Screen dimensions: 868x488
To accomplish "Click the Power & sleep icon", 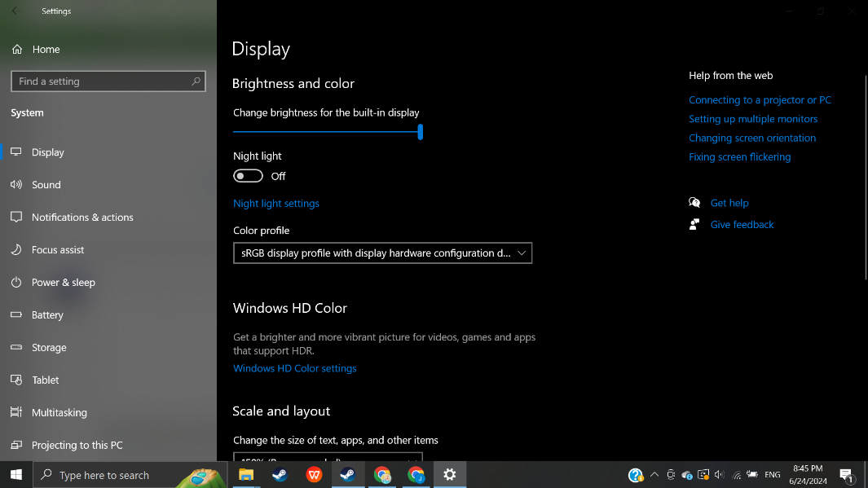I will click(x=15, y=283).
